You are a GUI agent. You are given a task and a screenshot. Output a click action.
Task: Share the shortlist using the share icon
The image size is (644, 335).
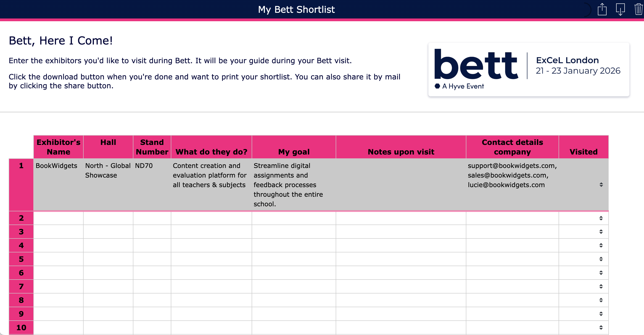[602, 10]
